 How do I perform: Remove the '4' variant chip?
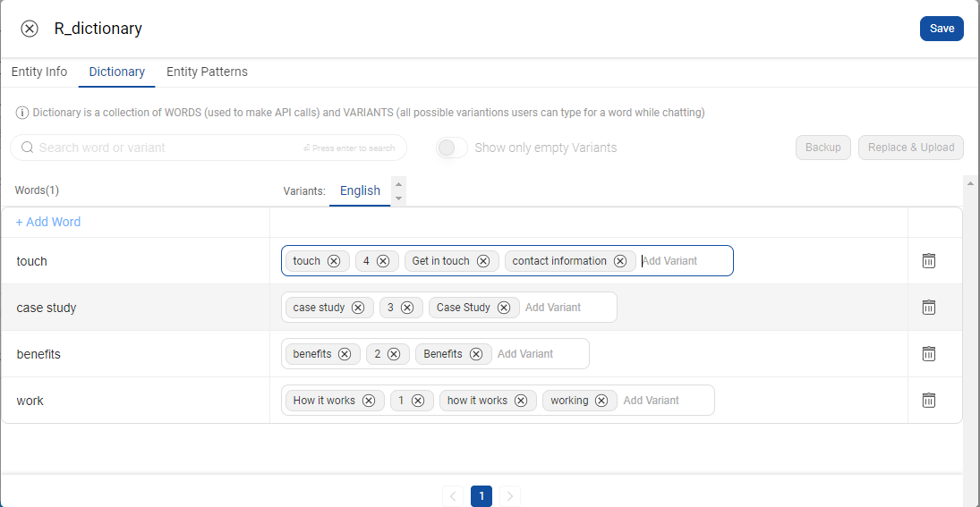[383, 261]
